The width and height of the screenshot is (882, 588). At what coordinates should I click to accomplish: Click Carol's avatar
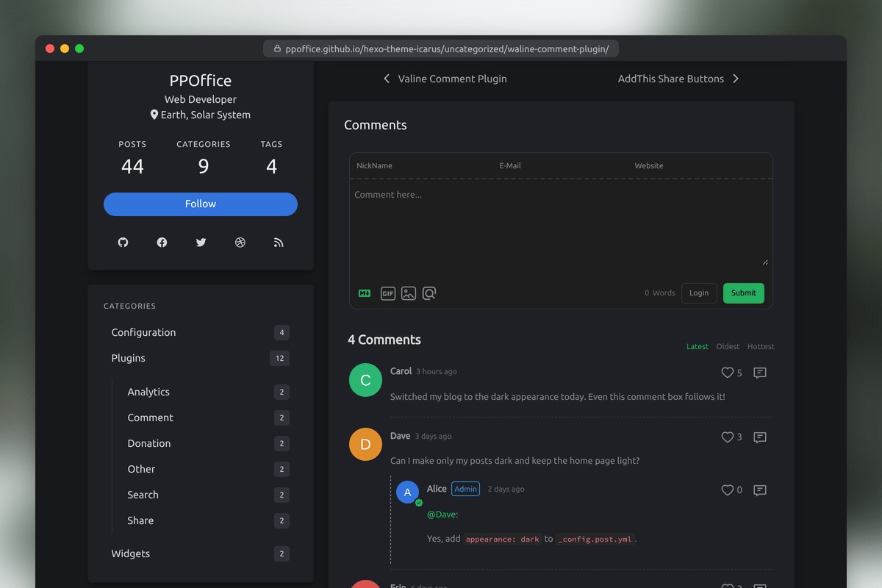click(365, 380)
